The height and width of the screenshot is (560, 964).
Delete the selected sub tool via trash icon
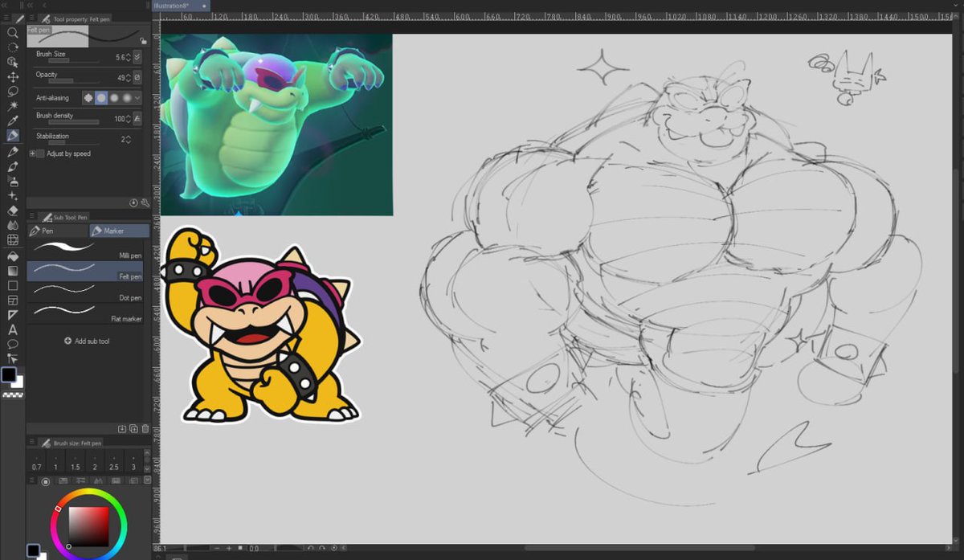[145, 429]
